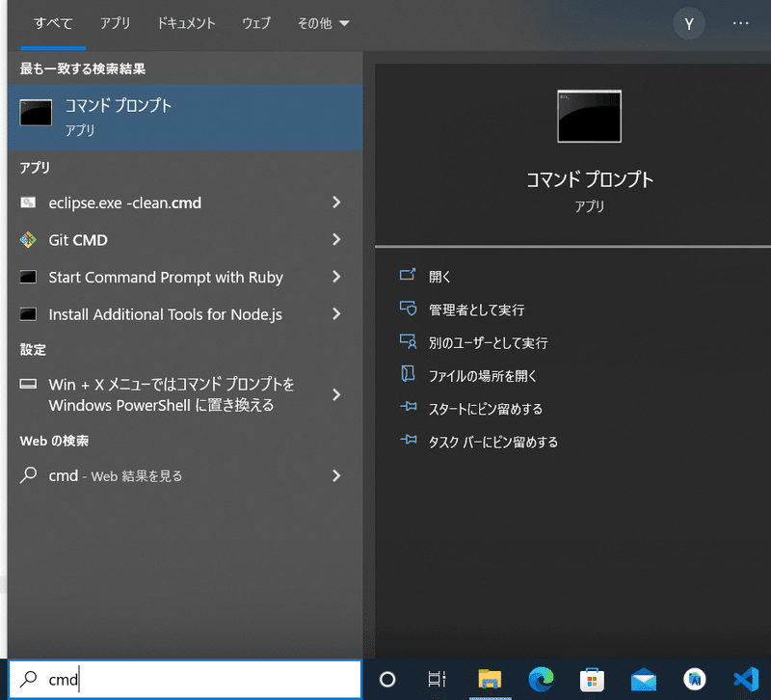Screen dimensions: 771x700
Task: Expand the Win + X setting chevron
Action: (336, 394)
